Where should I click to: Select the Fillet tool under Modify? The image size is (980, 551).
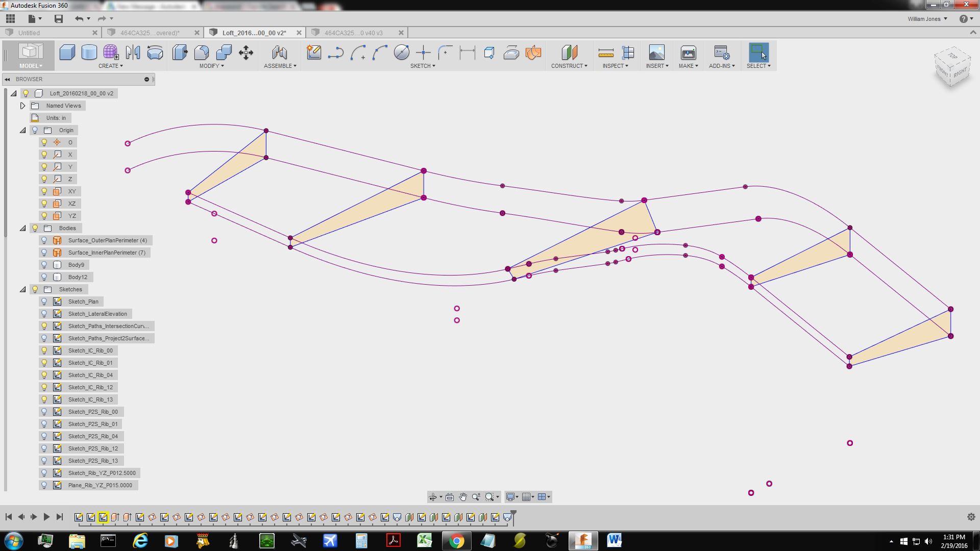tap(201, 52)
